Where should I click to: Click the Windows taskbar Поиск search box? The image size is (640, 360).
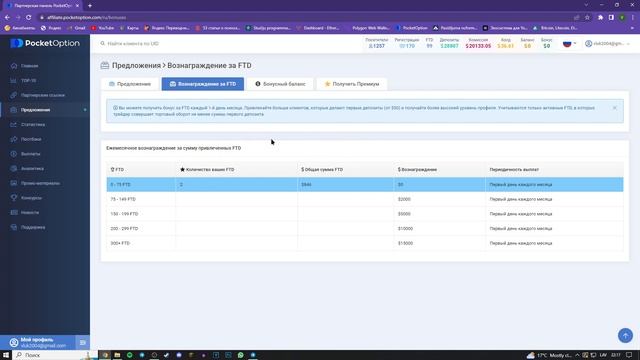click(55, 355)
